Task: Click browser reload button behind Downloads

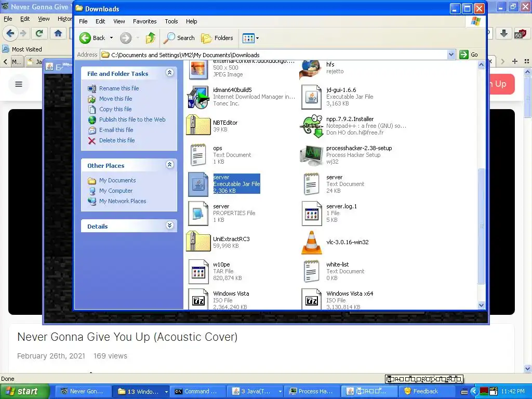Action: coord(39,33)
